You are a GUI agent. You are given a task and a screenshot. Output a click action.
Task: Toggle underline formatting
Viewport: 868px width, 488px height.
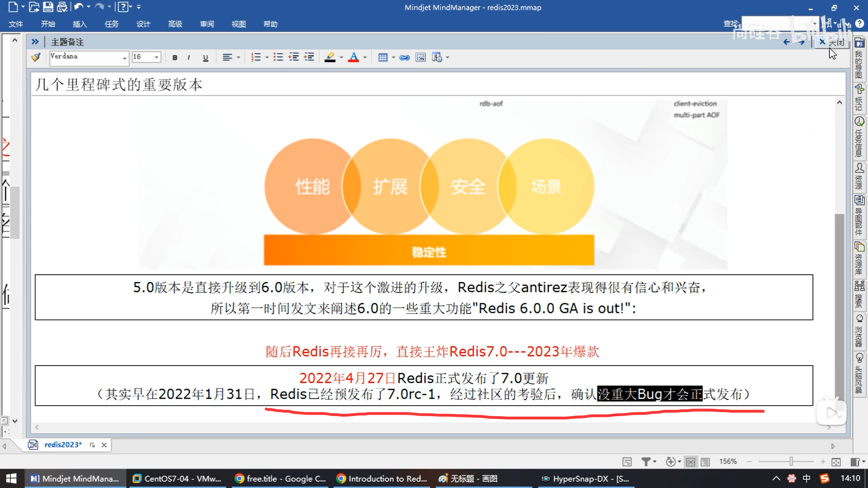(206, 57)
